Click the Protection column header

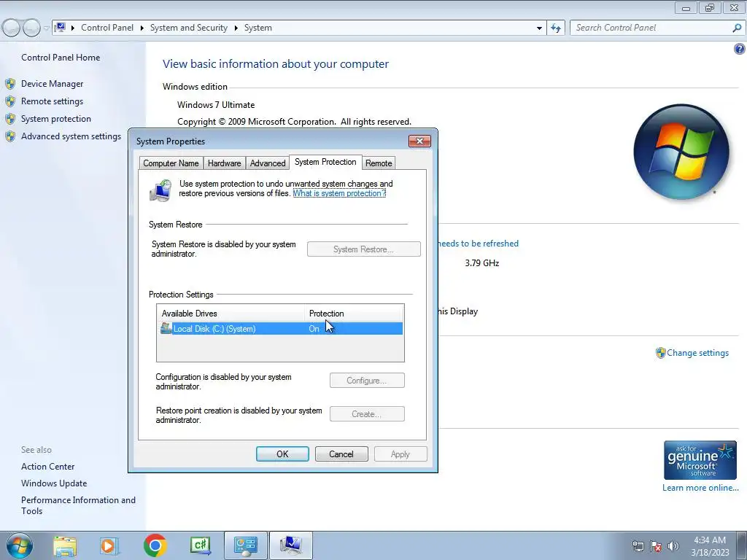[354, 314]
